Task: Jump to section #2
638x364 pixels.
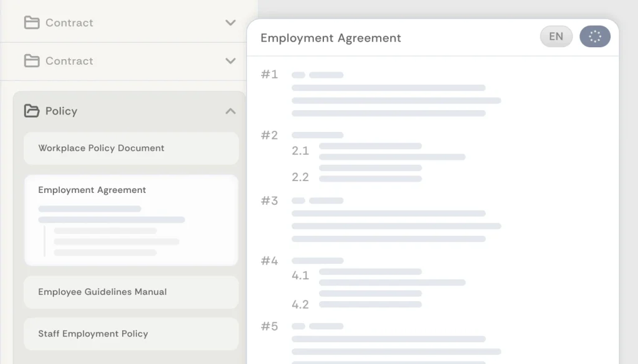Action: [x=270, y=136]
